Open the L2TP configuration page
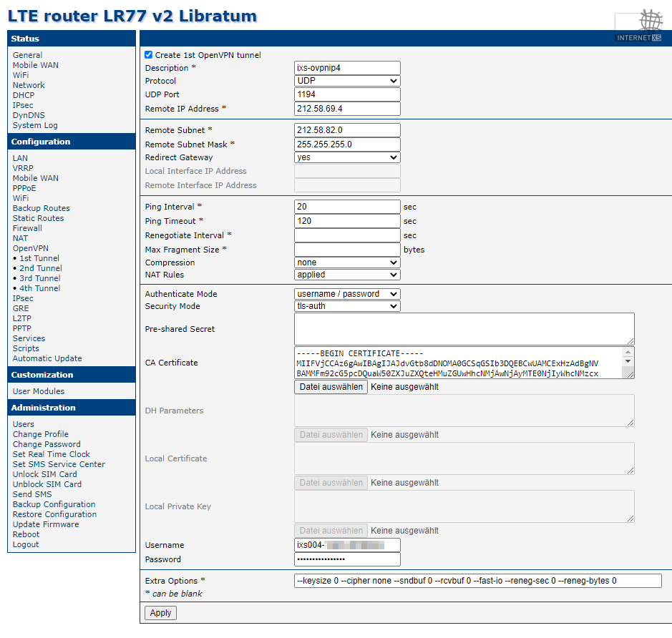672x638 pixels. pos(22,318)
